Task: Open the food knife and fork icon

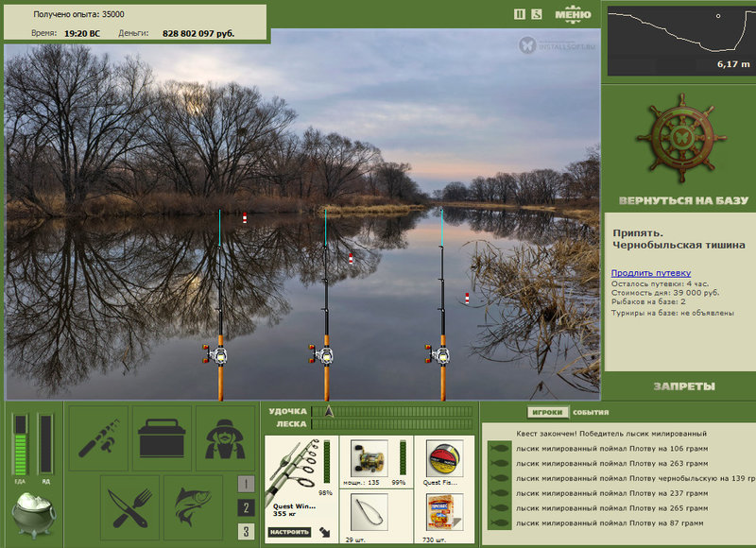Action: (129, 507)
